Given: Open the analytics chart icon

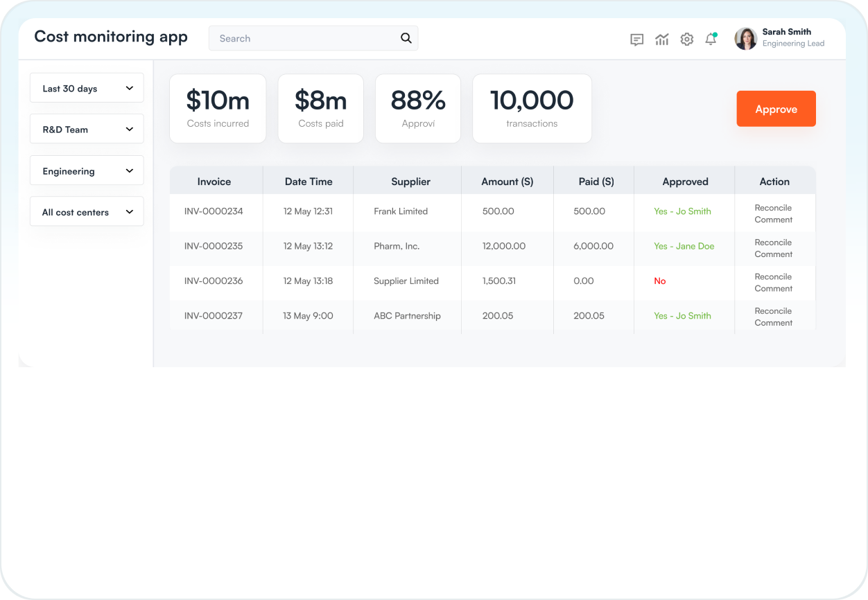Looking at the screenshot, I should click(661, 39).
